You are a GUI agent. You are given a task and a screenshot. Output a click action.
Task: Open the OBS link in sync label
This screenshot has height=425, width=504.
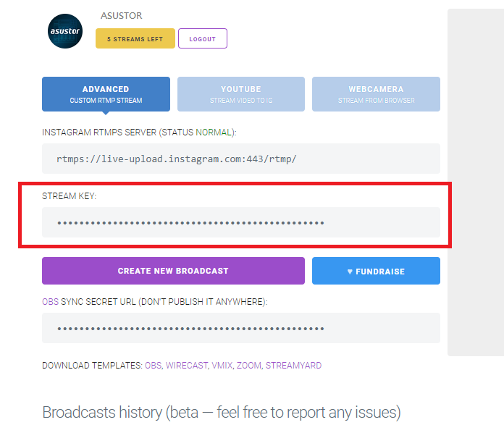(x=49, y=302)
